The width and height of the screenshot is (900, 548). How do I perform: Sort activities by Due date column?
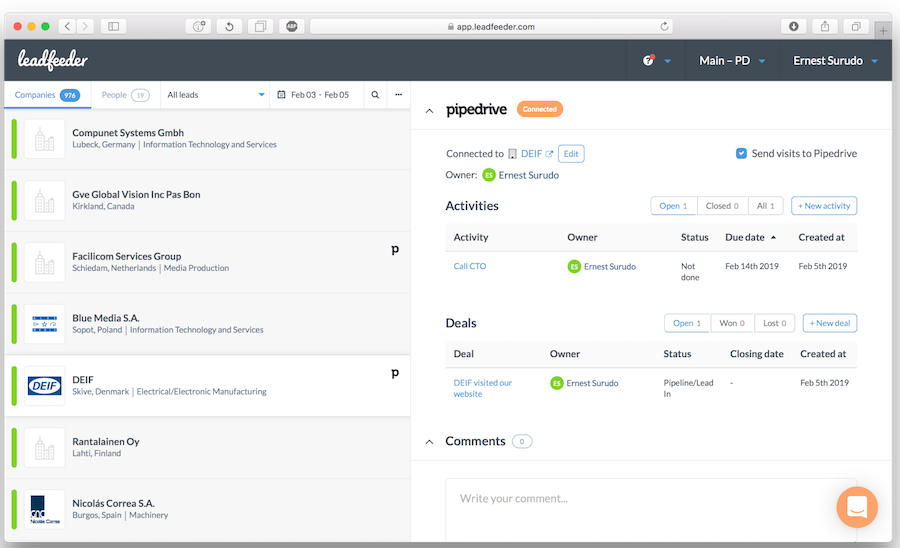point(751,237)
